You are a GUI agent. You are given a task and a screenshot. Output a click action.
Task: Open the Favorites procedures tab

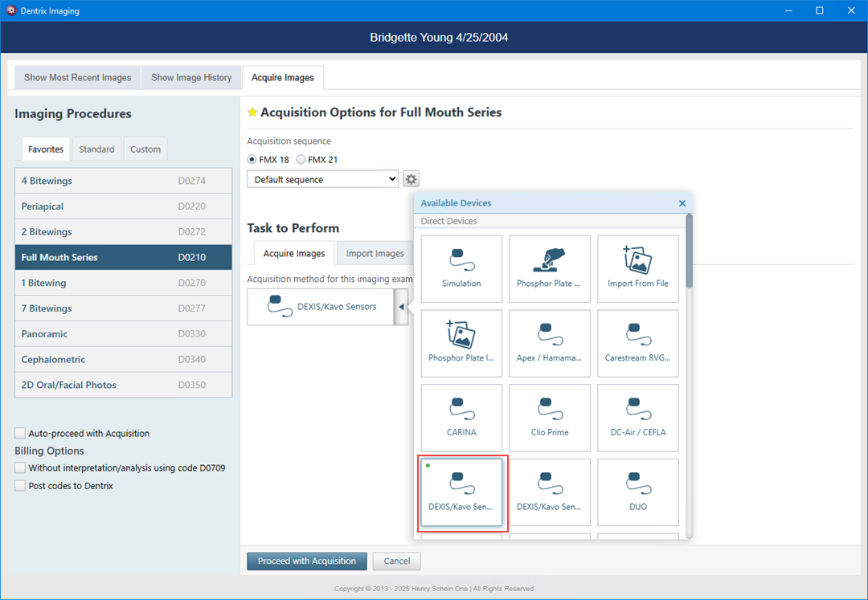(x=46, y=149)
